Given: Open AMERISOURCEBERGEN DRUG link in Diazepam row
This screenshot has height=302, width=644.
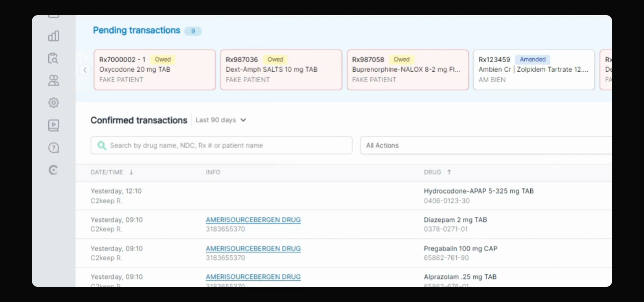Looking at the screenshot, I should [x=253, y=220].
